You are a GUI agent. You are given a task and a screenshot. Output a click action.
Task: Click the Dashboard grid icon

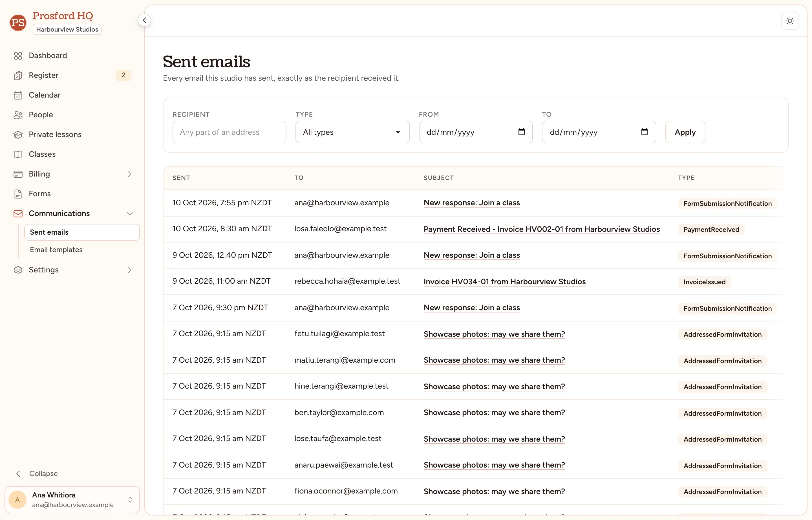tap(18, 56)
